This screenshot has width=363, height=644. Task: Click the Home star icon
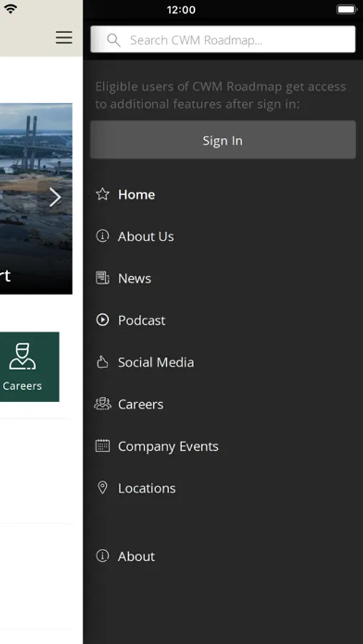click(102, 194)
